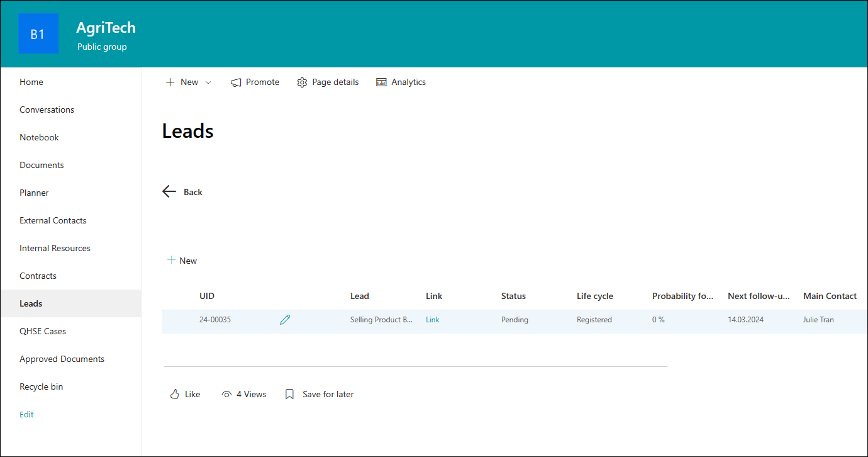Click the Back label text

click(x=193, y=192)
